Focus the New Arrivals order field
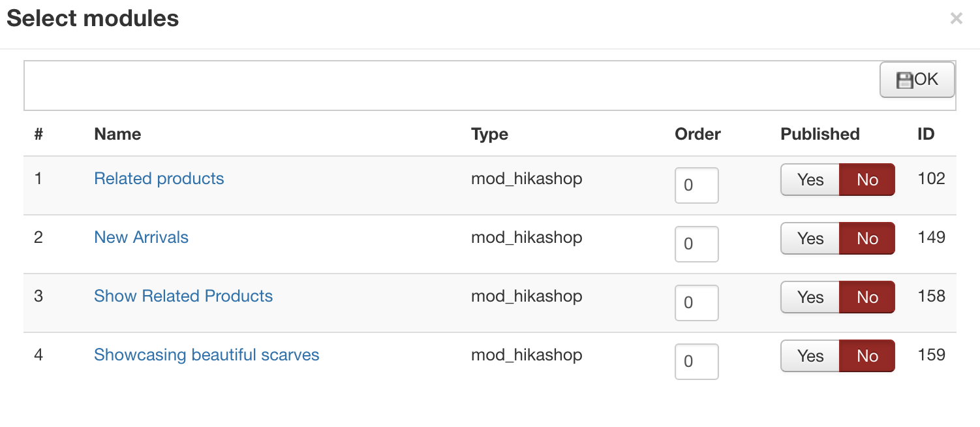The width and height of the screenshot is (980, 427). (696, 244)
